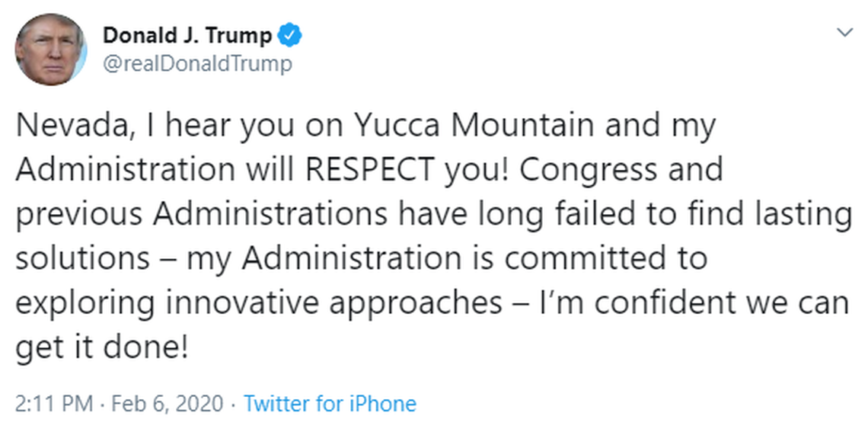868x435 pixels.
Task: Open the Donald J. Trump display name
Action: (187, 35)
